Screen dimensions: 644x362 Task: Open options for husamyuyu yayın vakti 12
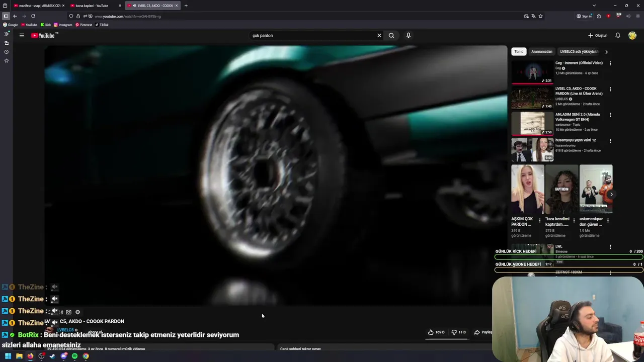(610, 141)
